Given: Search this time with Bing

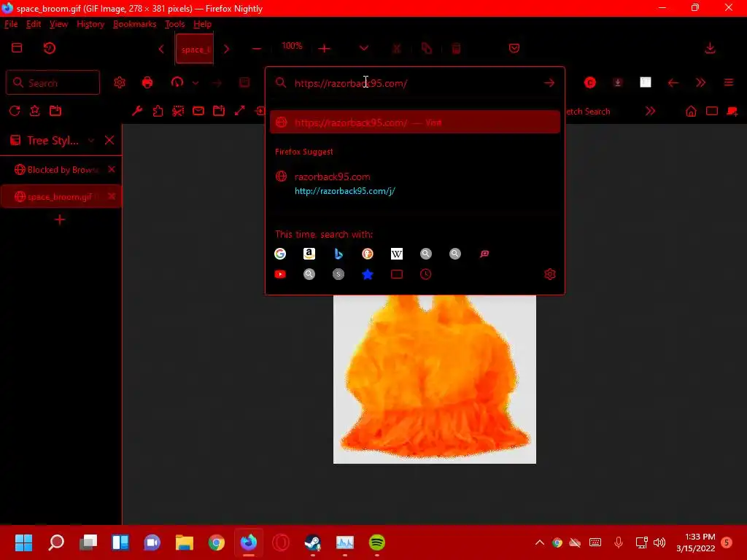Looking at the screenshot, I should (x=338, y=254).
